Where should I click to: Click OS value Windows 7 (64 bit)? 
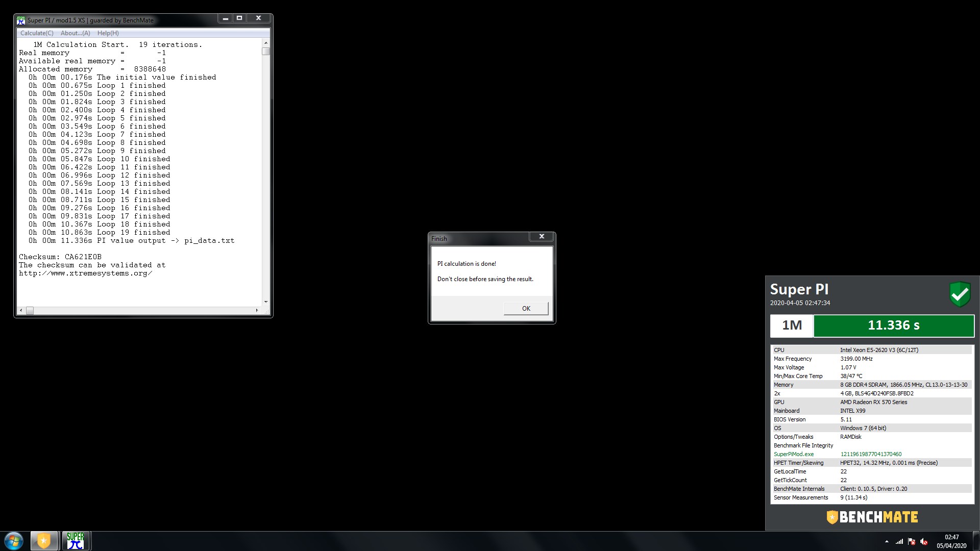[863, 428]
